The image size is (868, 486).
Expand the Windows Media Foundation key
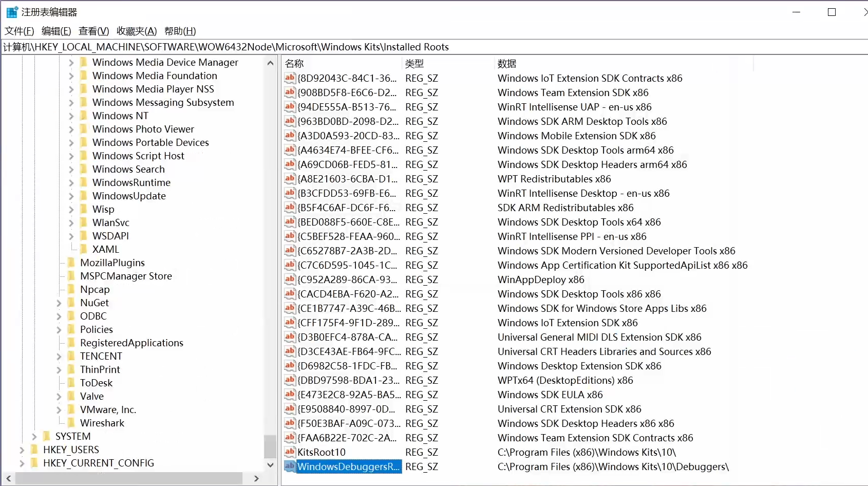pyautogui.click(x=71, y=76)
